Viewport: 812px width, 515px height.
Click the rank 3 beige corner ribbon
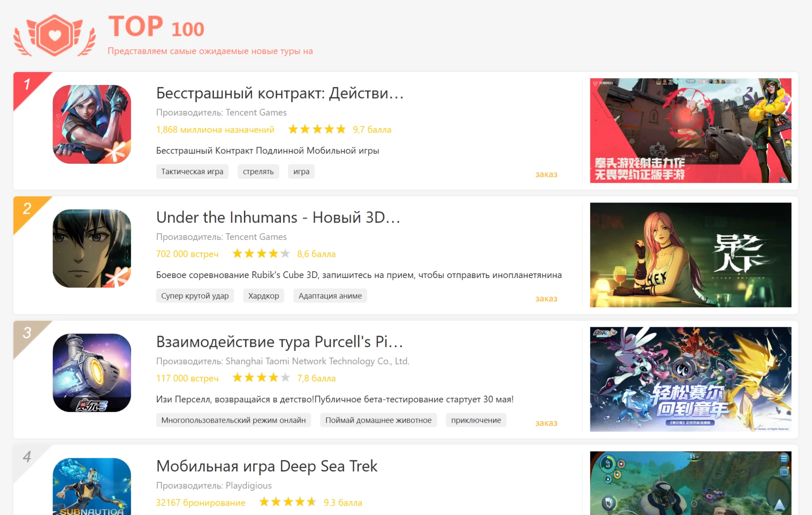[27, 333]
